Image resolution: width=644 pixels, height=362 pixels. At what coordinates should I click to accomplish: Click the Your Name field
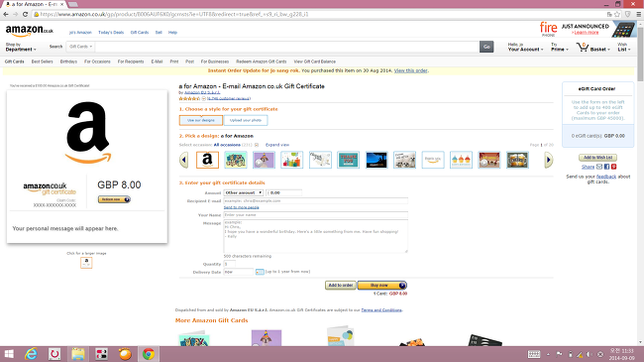315,215
